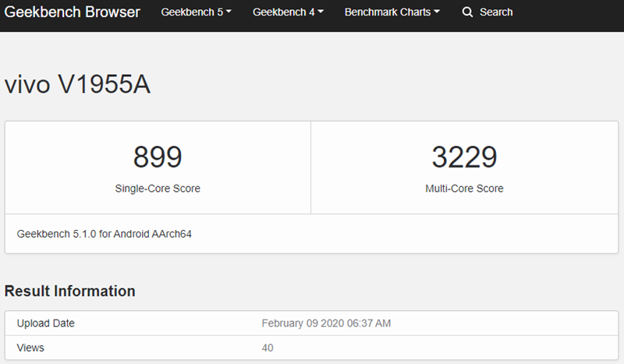Click the caret arrow beside Geekbench 5
Viewport: 624px width, 364px height.
229,12
